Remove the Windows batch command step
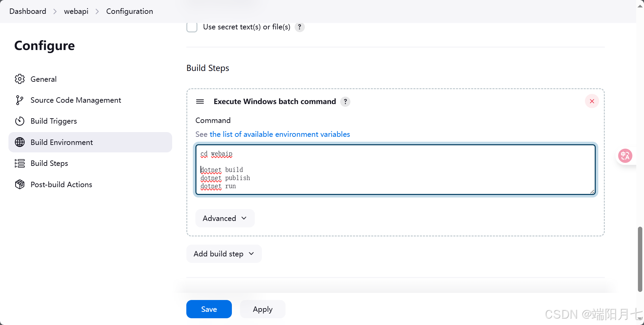This screenshot has height=325, width=644. [592, 101]
